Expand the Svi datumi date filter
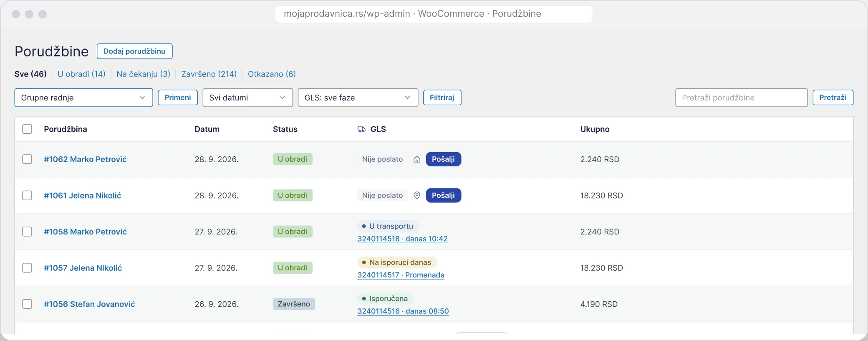Image resolution: width=868 pixels, height=341 pixels. (247, 97)
